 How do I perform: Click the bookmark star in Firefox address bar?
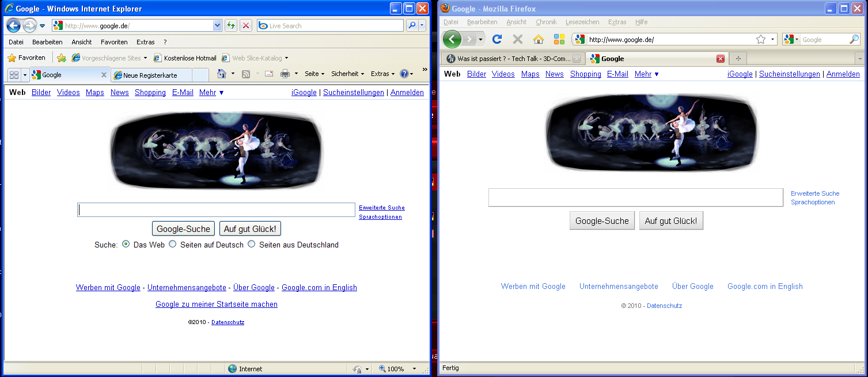[761, 39]
